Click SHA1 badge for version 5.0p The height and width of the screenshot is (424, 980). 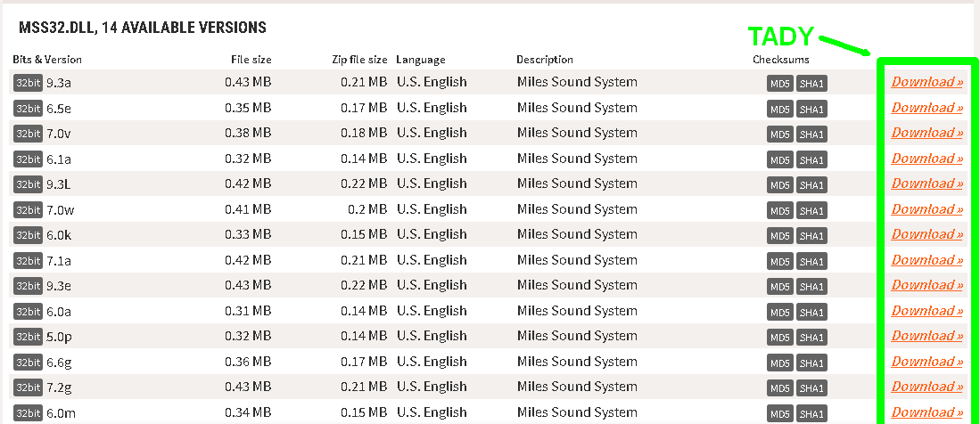[811, 338]
